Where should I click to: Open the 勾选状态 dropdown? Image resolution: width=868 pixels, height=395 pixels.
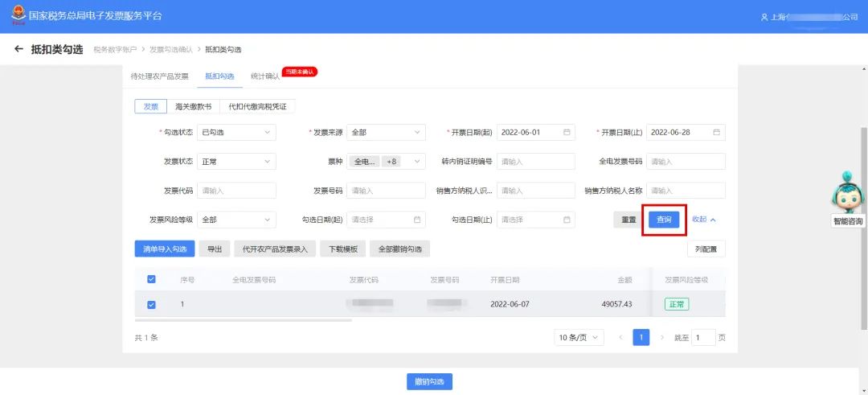pyautogui.click(x=236, y=133)
